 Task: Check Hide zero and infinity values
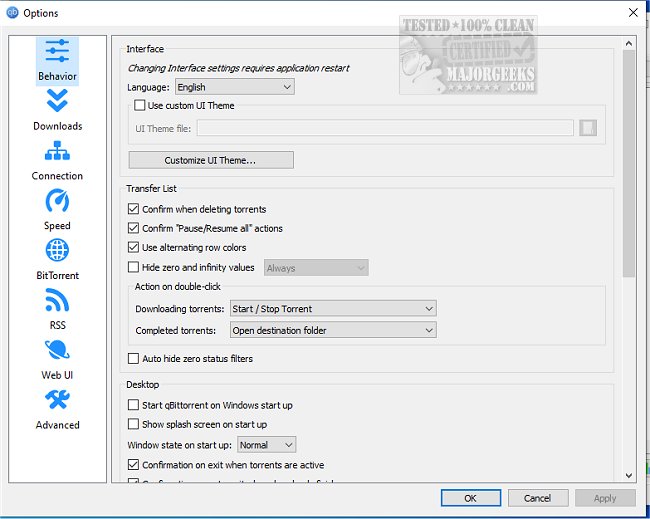(x=133, y=267)
